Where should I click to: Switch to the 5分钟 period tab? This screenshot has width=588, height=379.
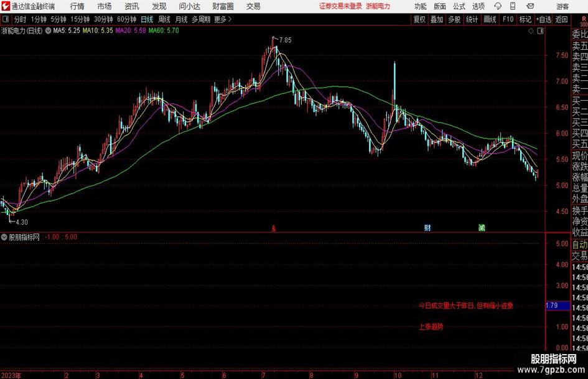pos(58,19)
